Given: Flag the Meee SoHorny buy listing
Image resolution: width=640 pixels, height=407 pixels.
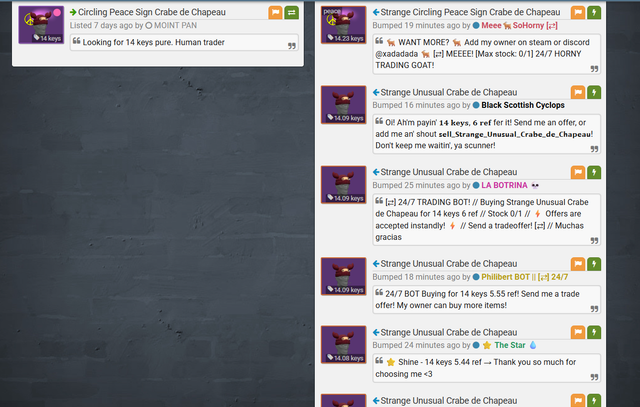Looking at the screenshot, I should [578, 13].
